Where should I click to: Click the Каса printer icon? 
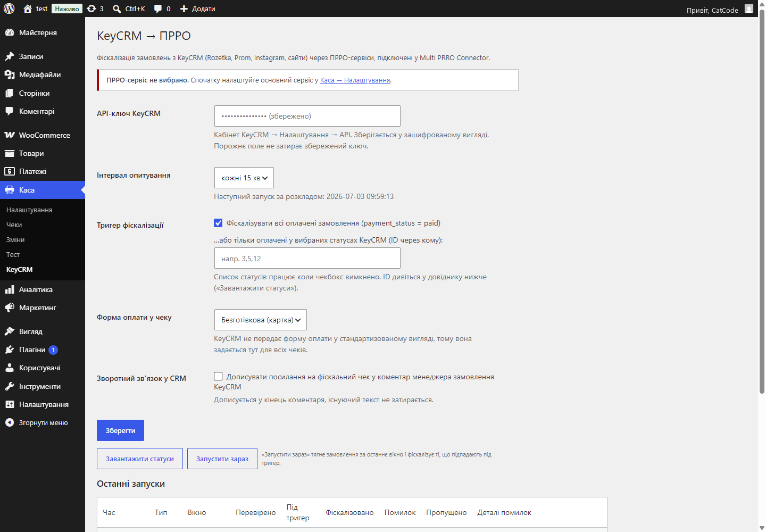click(x=10, y=190)
